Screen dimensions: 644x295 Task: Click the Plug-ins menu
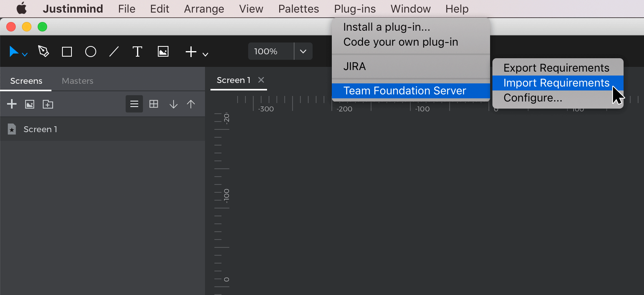click(355, 9)
